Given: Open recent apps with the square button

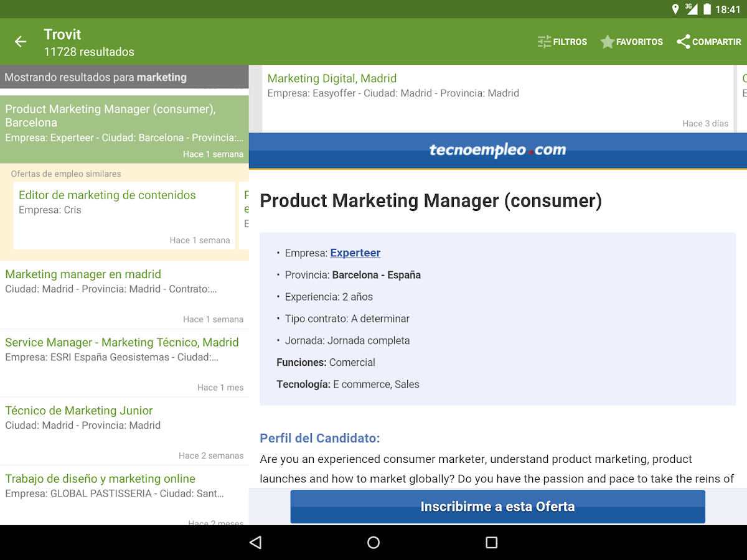Looking at the screenshot, I should tap(491, 543).
